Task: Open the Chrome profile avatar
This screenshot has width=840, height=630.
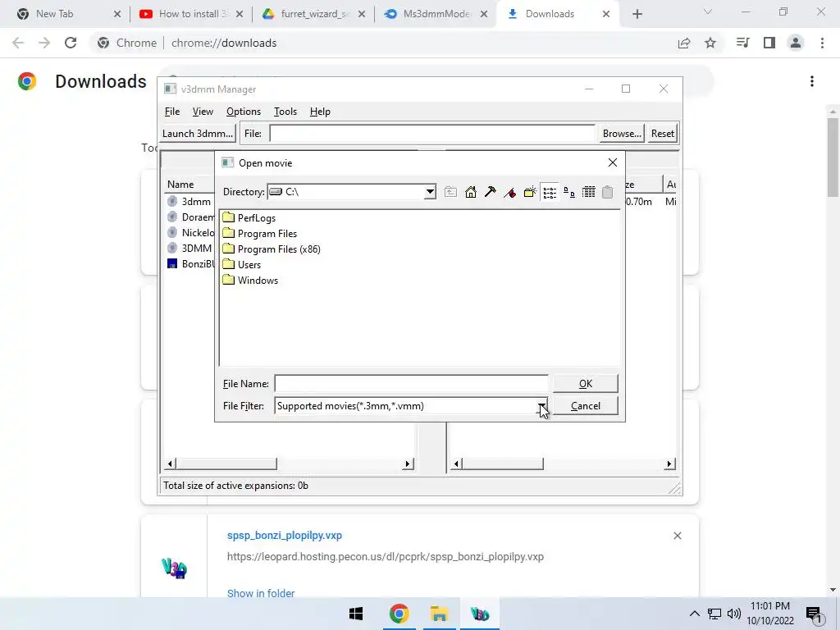Action: 796,43
